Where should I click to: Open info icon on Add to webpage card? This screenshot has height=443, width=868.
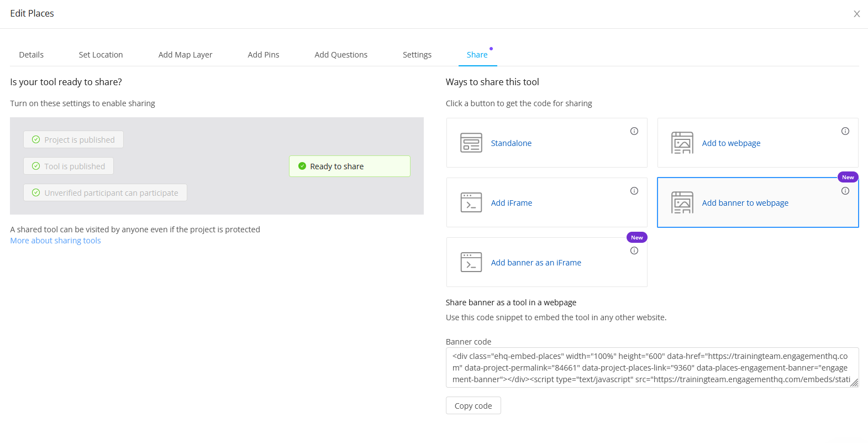[x=845, y=131]
